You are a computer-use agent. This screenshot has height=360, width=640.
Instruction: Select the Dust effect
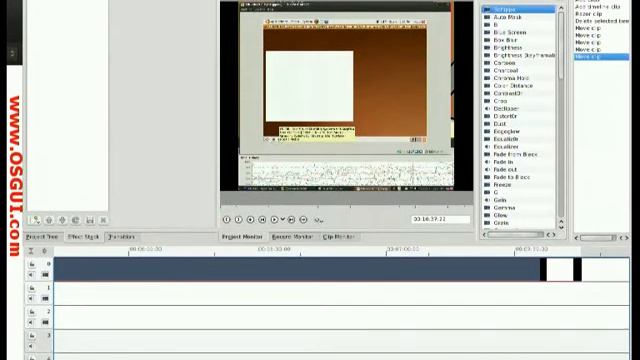pyautogui.click(x=500, y=124)
